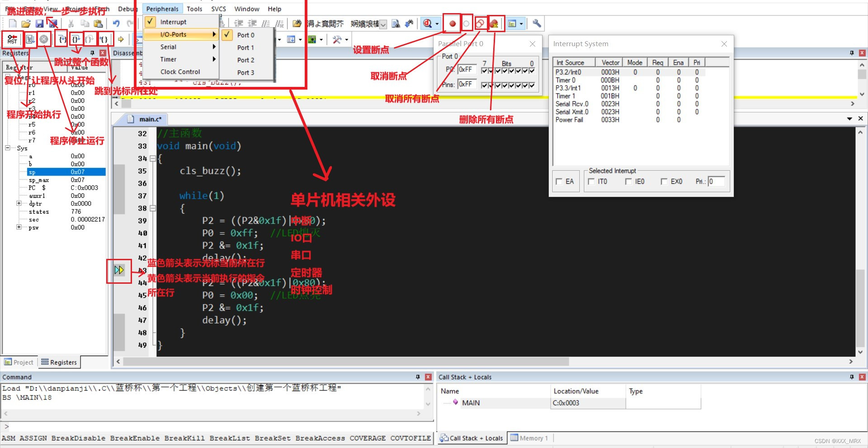Click COVERAGE in the command status bar

click(367, 438)
